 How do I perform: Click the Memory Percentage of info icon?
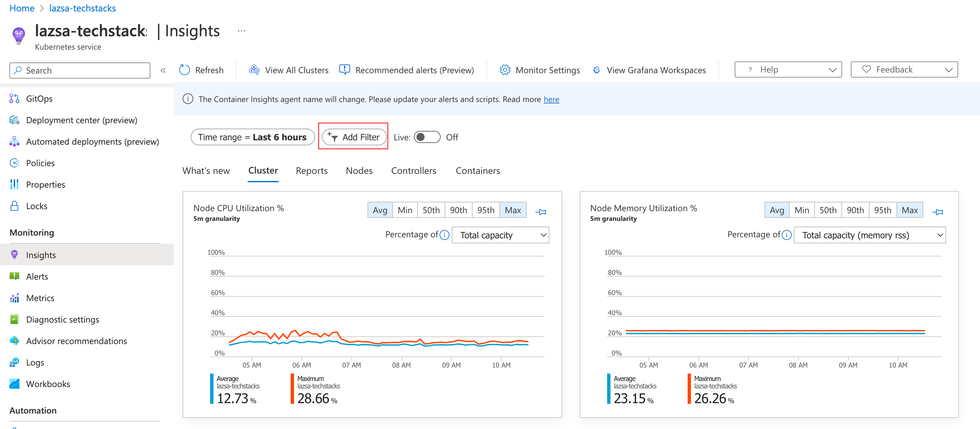[x=787, y=235]
